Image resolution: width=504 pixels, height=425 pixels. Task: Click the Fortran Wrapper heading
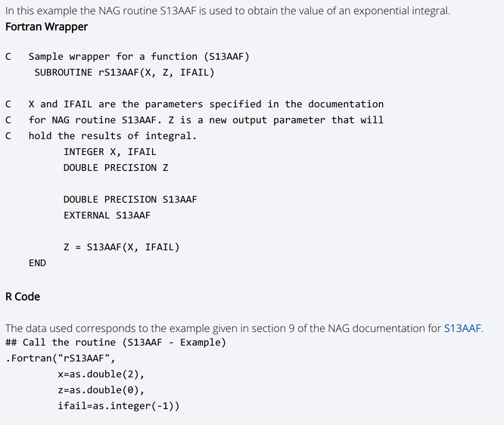click(46, 26)
